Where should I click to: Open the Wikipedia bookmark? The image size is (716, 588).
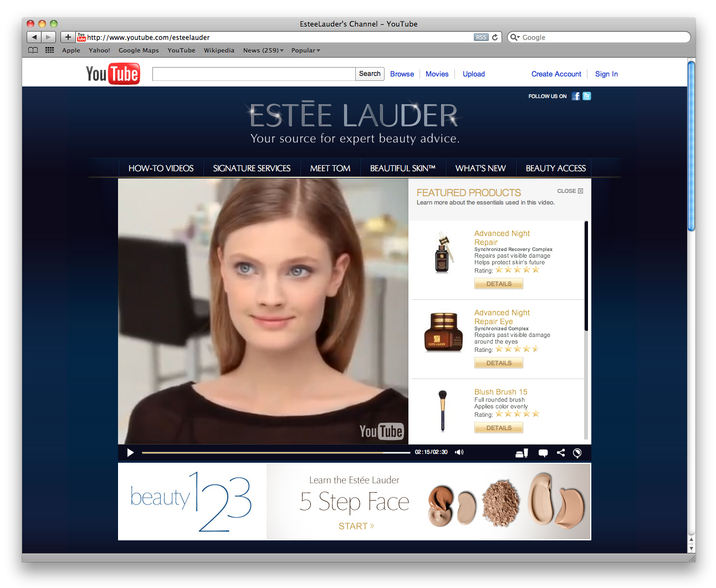219,50
